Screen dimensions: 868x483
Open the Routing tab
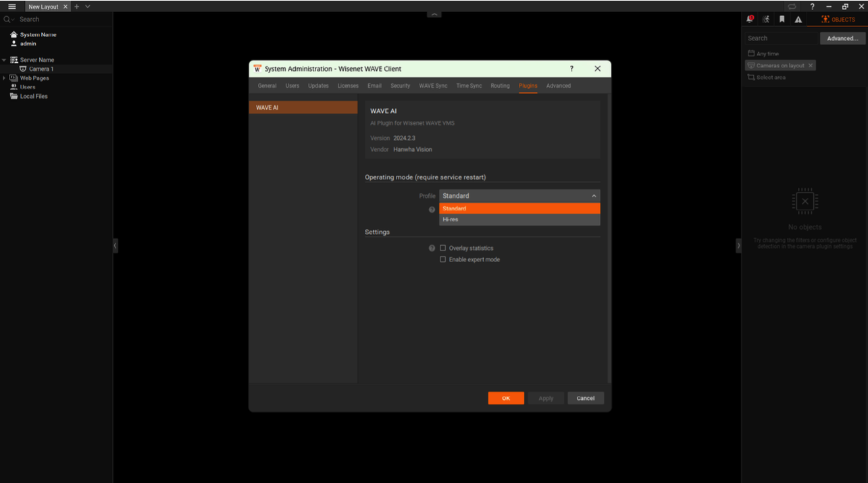tap(501, 86)
